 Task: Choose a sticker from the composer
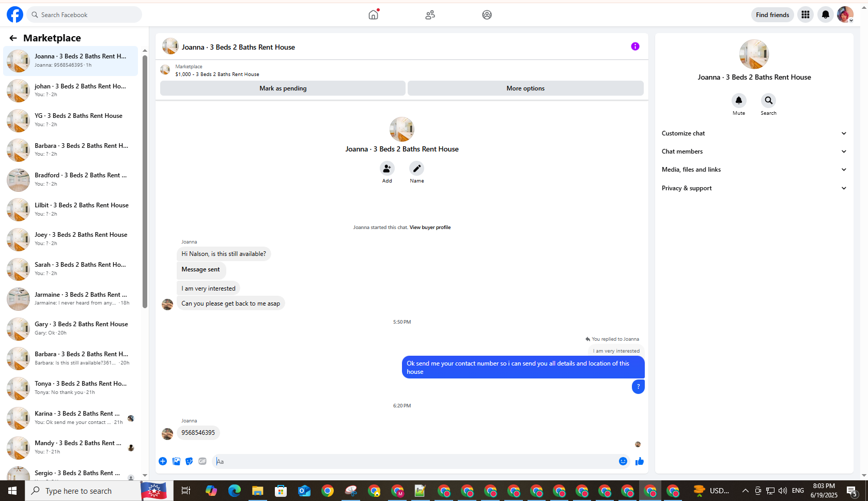[189, 461]
